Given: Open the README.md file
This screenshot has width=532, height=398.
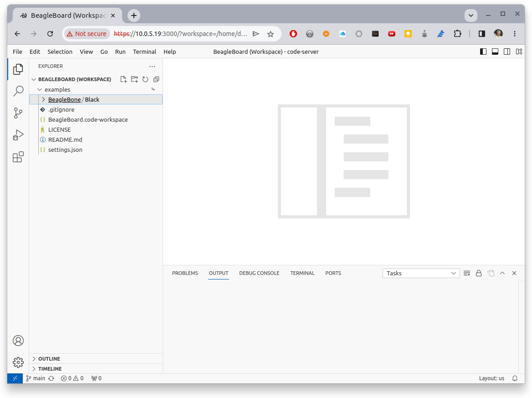Looking at the screenshot, I should (x=65, y=140).
